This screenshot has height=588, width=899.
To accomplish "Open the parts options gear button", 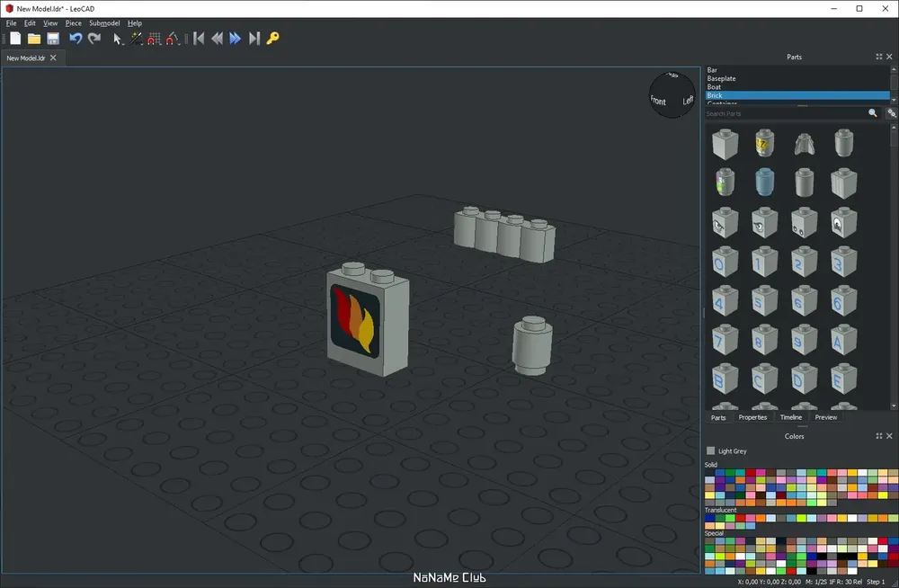I will pyautogui.click(x=892, y=113).
